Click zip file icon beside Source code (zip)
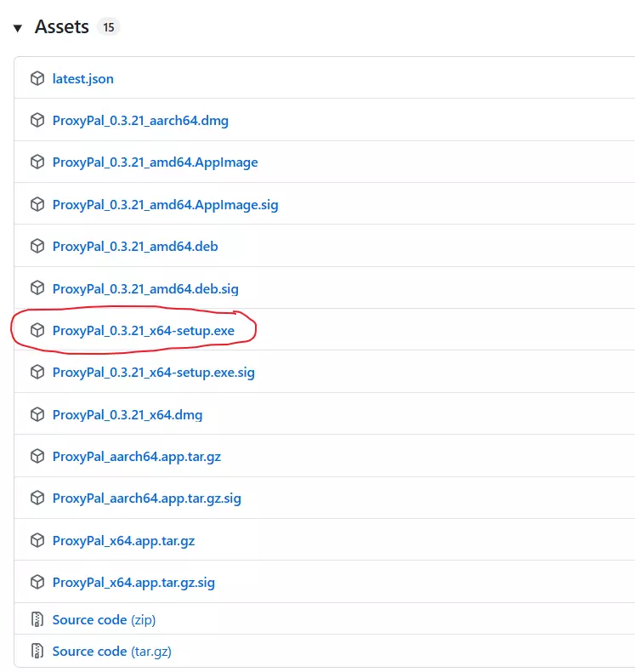The height and width of the screenshot is (672, 635). tap(37, 619)
